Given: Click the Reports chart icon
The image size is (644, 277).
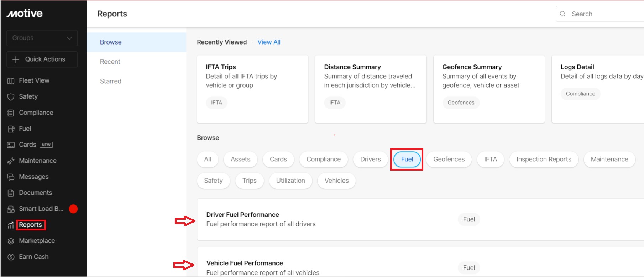Looking at the screenshot, I should click(11, 225).
